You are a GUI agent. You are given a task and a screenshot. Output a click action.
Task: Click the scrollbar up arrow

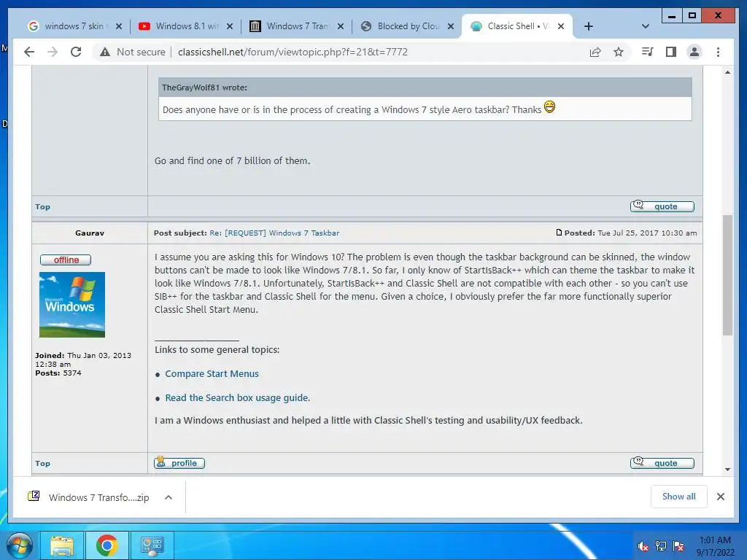(x=727, y=72)
